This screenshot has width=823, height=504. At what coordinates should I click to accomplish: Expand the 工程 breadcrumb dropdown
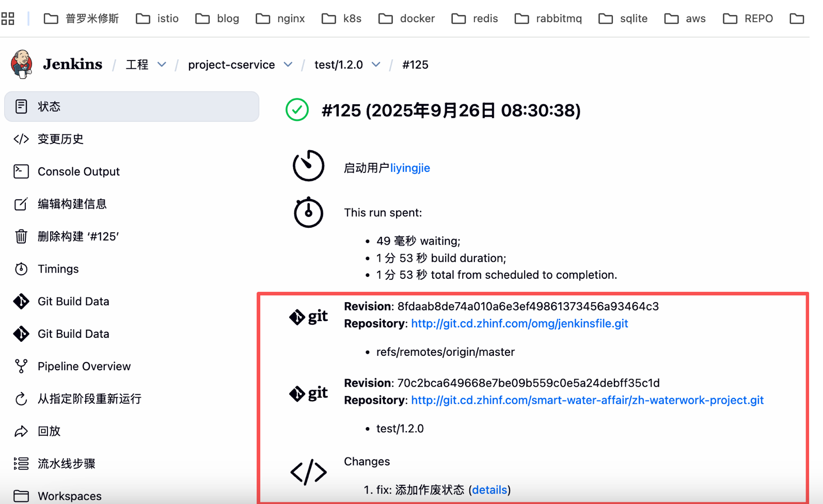click(x=162, y=65)
